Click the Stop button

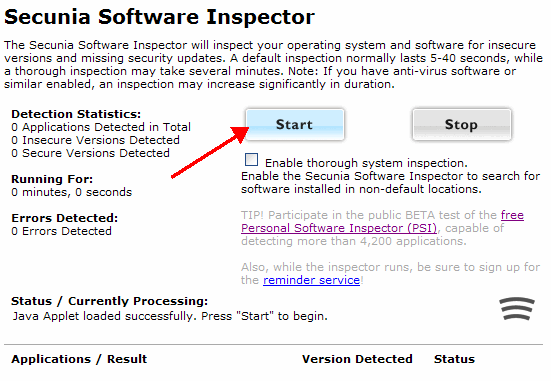(462, 124)
